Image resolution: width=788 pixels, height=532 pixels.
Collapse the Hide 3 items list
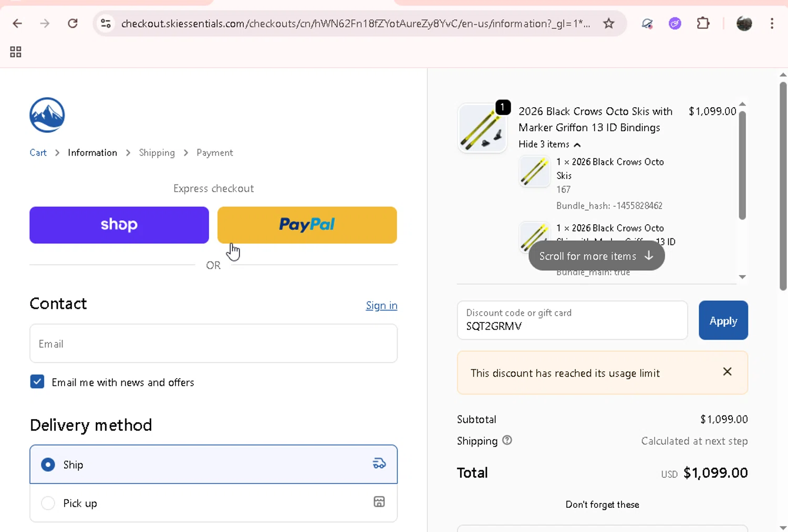pos(549,144)
